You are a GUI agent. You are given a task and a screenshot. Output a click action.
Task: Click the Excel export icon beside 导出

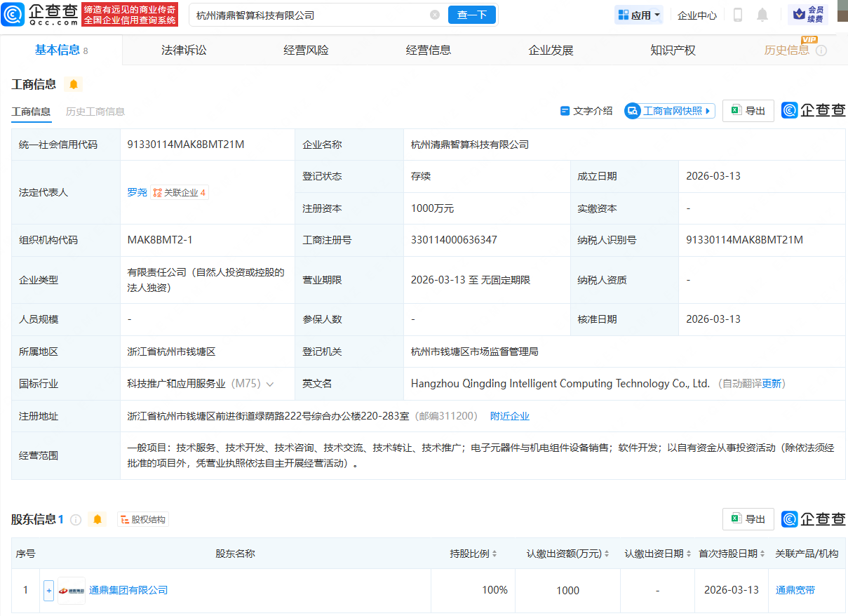[x=736, y=110]
